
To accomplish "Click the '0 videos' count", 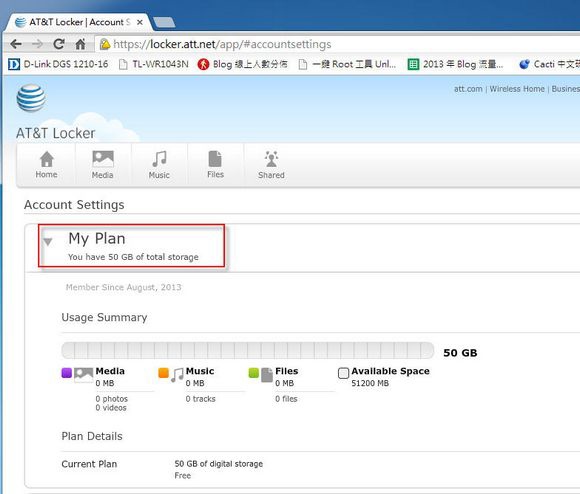I will pyautogui.click(x=111, y=408).
